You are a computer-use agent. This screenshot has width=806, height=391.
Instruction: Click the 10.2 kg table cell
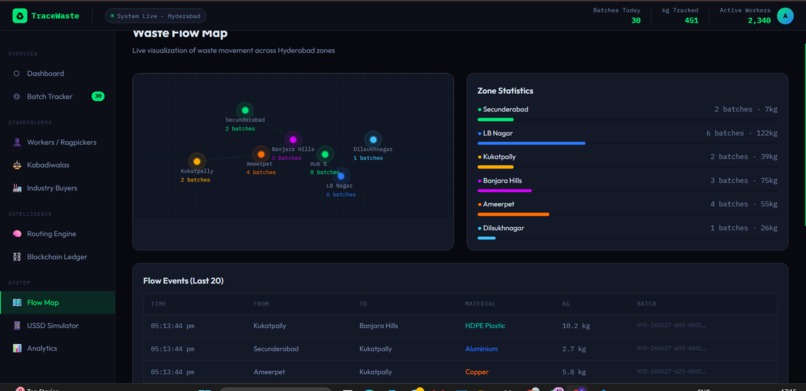576,326
